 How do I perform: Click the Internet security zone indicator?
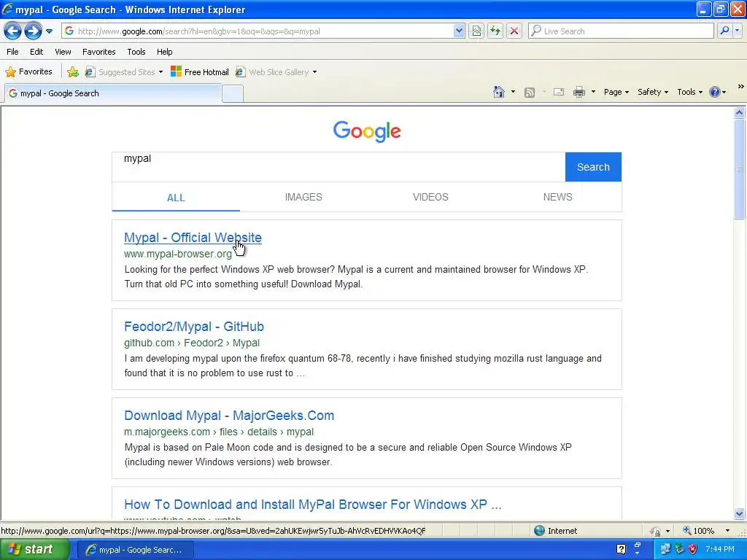[x=555, y=531]
